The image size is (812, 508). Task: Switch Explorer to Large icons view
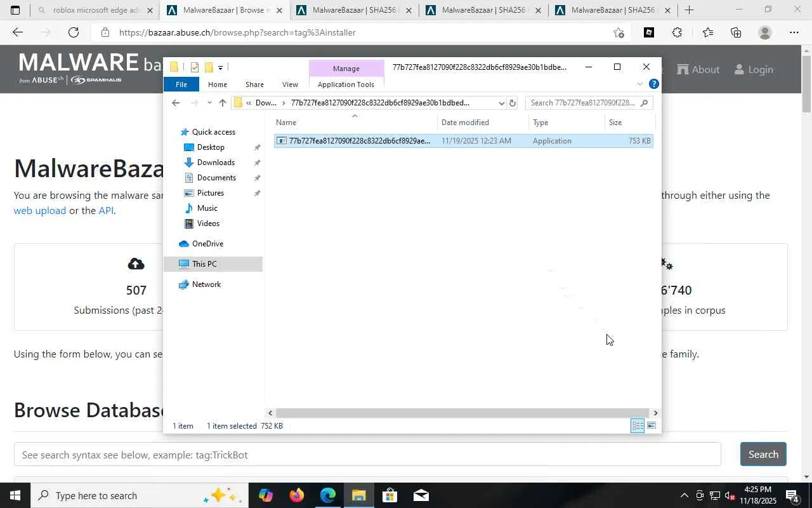[652, 426]
